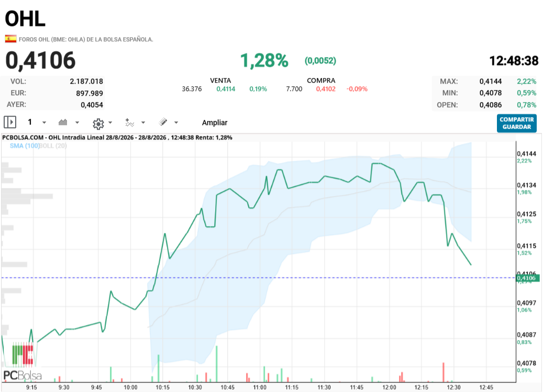Click the COMPRA column header
Screen dimensions: 543x392
click(x=321, y=81)
